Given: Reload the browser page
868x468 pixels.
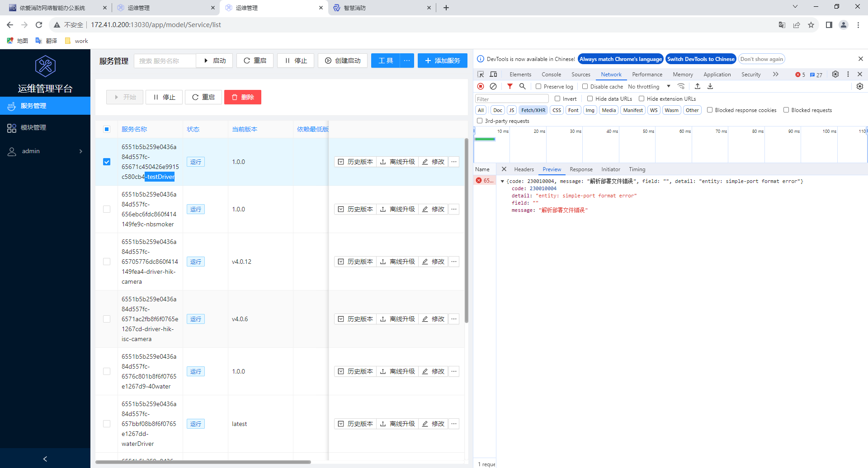Looking at the screenshot, I should point(39,25).
